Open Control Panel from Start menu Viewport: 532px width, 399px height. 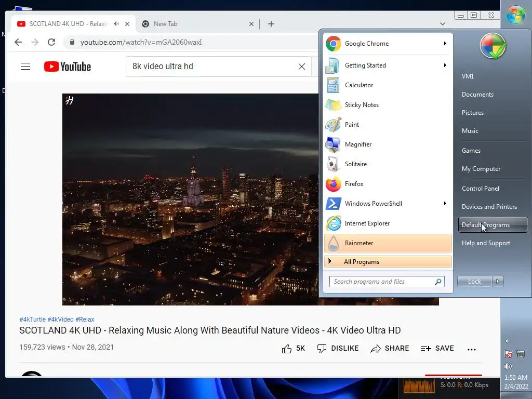480,189
